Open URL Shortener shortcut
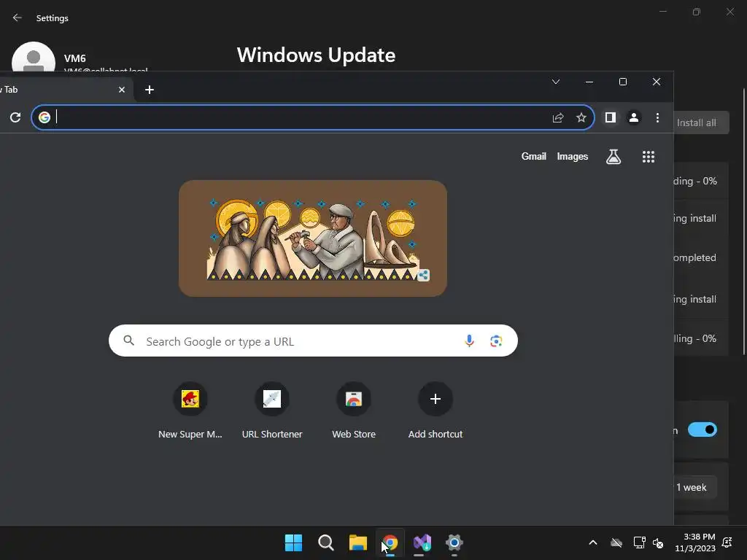747x560 pixels. tap(272, 410)
